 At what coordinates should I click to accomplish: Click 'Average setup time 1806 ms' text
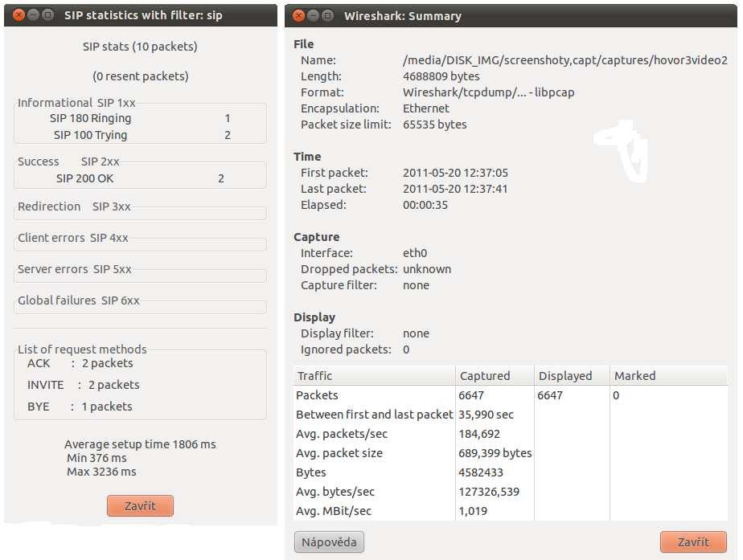[140, 444]
